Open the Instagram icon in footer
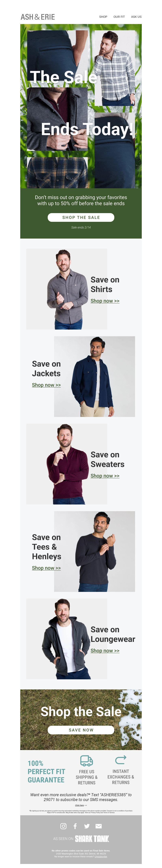Viewport: 162px width, 868px height. click(x=63, y=826)
